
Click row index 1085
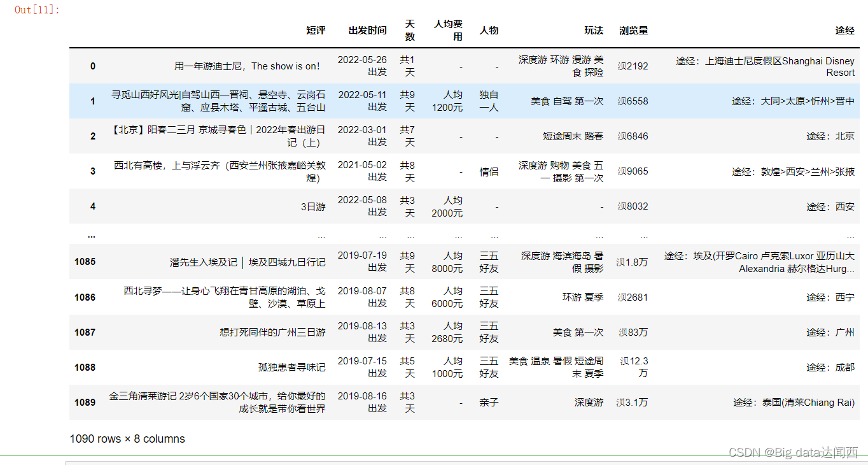[x=85, y=262]
